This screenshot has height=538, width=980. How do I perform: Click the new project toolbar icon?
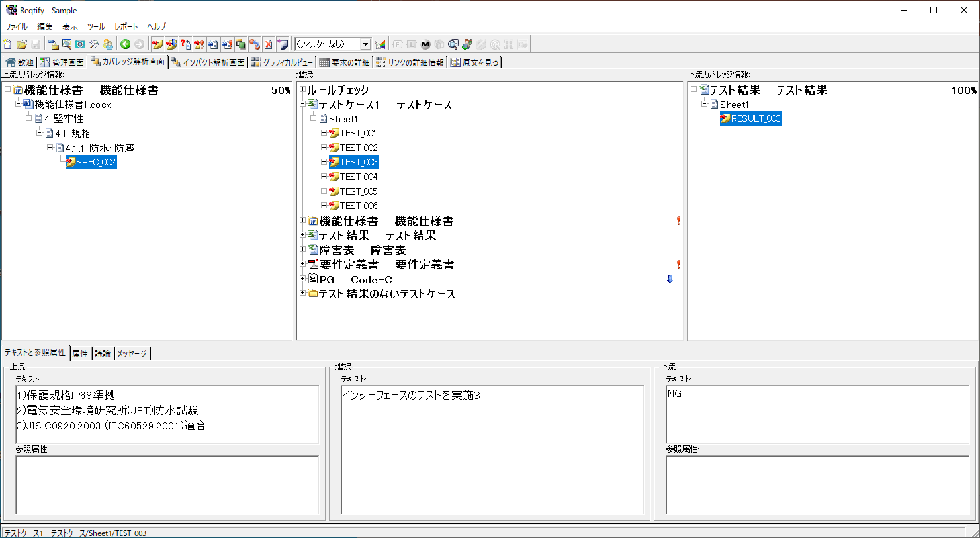[x=7, y=44]
